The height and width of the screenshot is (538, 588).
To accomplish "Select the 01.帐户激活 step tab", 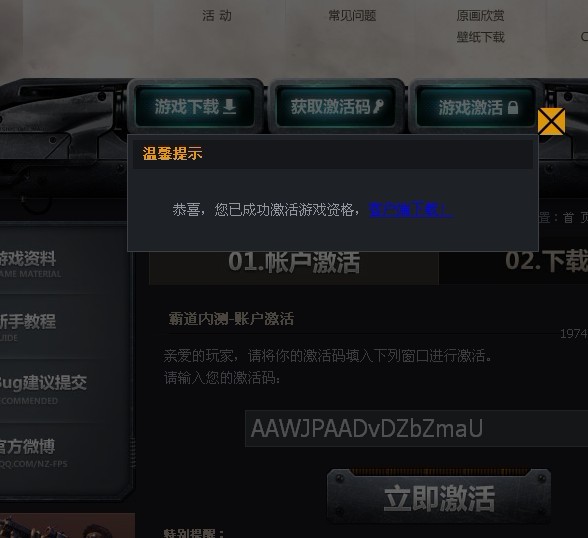I will pos(294,267).
